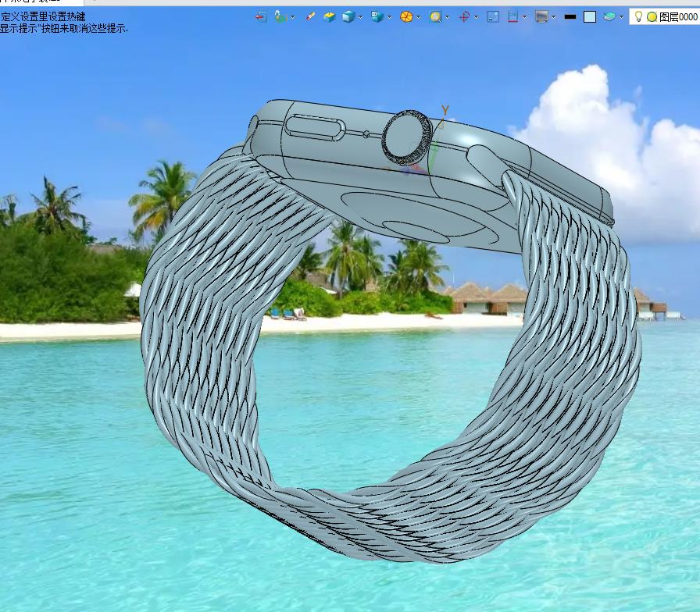
Task: Click the teal layer manager icon
Action: pos(609,17)
